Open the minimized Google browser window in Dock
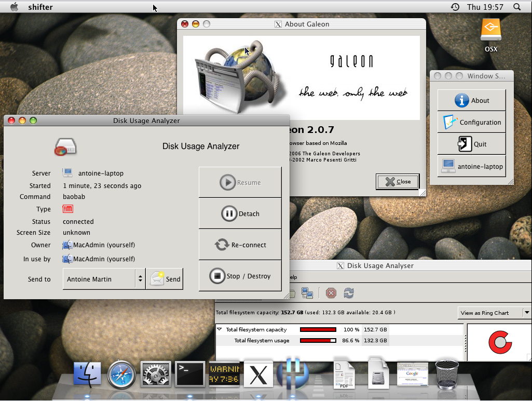The image size is (532, 401). tap(412, 374)
